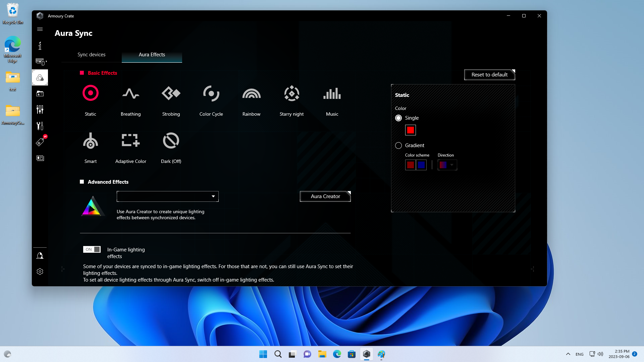Open Chat from the taskbar
This screenshot has height=362, width=644.
coord(307,354)
